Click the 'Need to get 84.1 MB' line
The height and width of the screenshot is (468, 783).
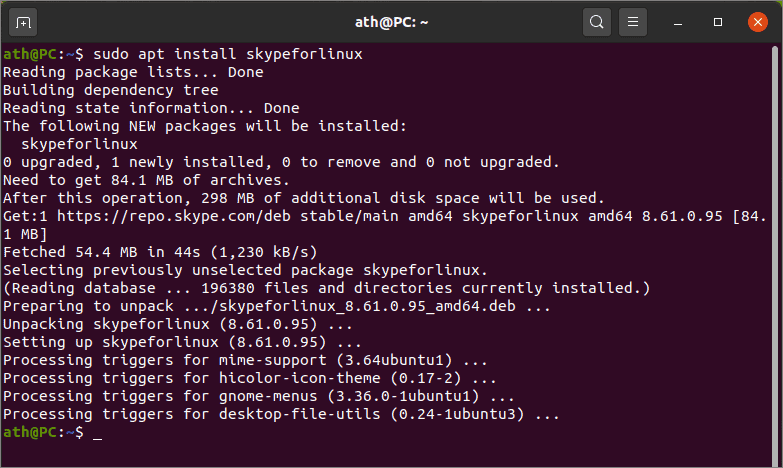click(x=146, y=180)
